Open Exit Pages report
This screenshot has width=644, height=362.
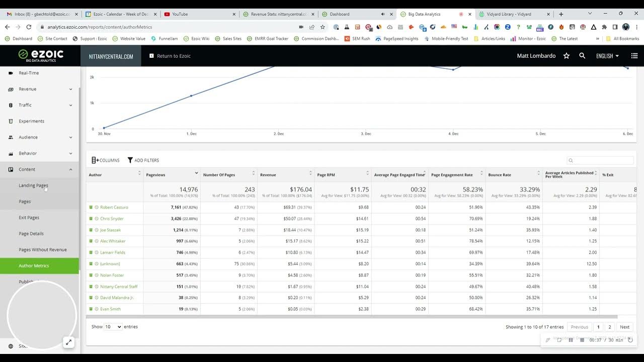coord(29,218)
